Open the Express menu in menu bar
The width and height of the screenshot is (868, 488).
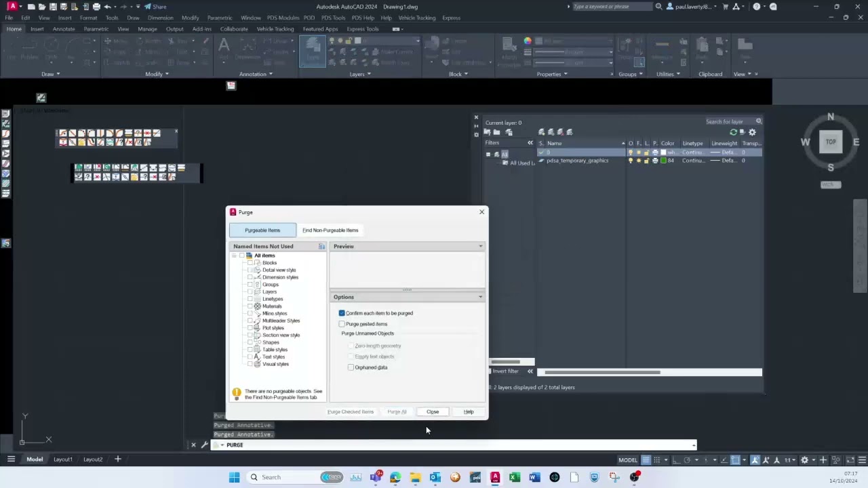(x=451, y=18)
